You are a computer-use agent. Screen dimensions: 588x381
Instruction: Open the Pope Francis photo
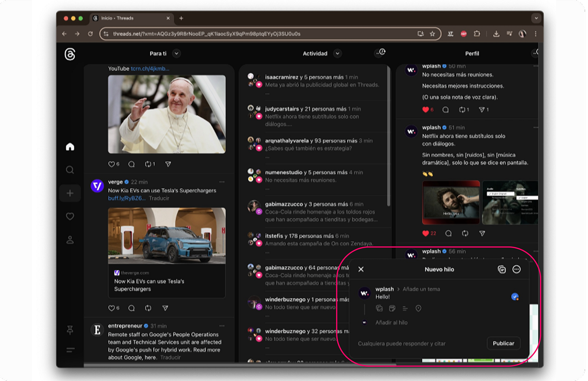[x=167, y=114]
